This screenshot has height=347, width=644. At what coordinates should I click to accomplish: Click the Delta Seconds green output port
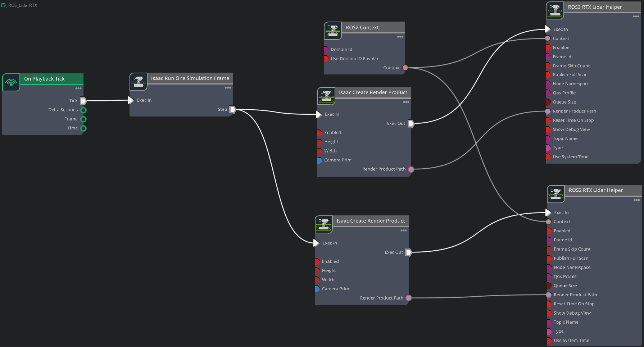(x=83, y=110)
